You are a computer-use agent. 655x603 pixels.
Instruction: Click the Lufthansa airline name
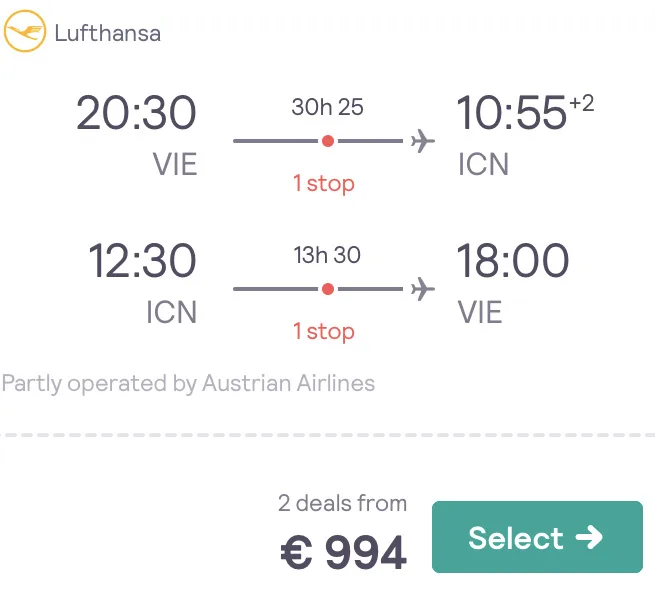tap(107, 33)
